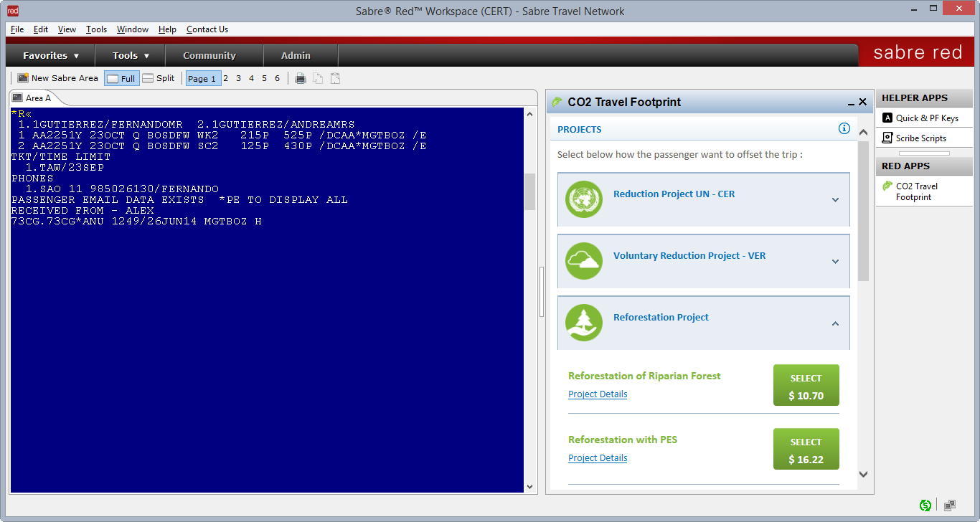Image resolution: width=980 pixels, height=522 pixels.
Task: Launch CO2 Travel Footprint from Red Apps
Action: tap(924, 191)
